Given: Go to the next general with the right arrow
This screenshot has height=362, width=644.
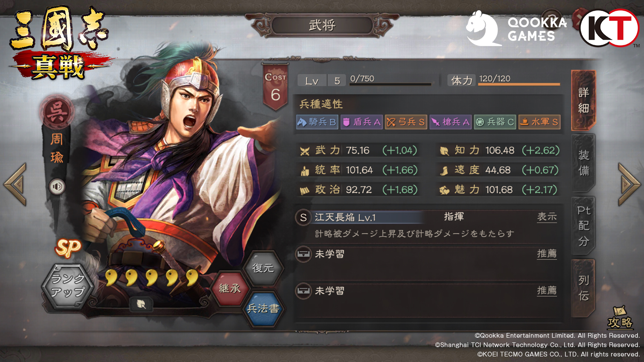Looking at the screenshot, I should [x=629, y=184].
